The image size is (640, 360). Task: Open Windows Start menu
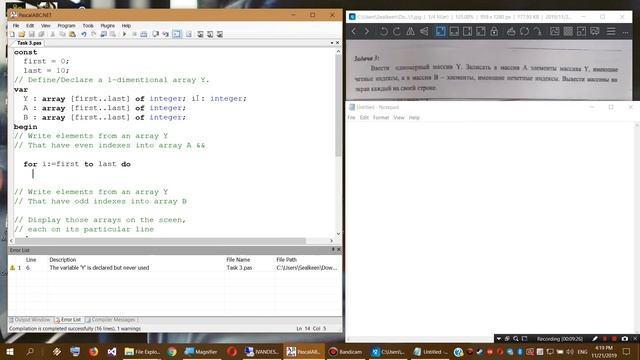tap(9, 351)
